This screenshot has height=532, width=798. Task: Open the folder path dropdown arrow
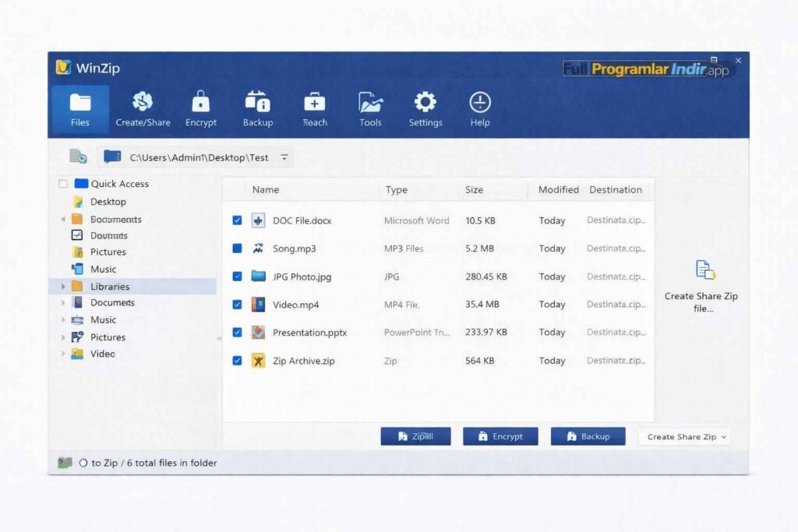coord(285,157)
